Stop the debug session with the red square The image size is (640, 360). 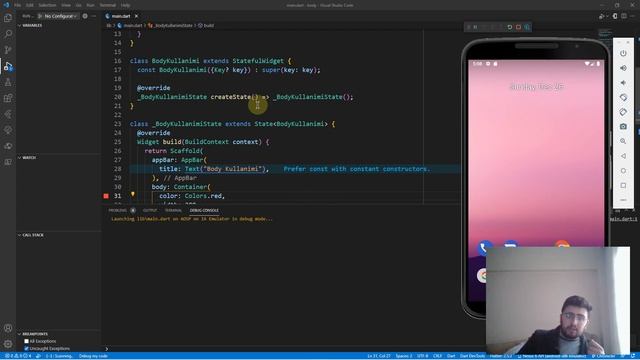coord(518,27)
